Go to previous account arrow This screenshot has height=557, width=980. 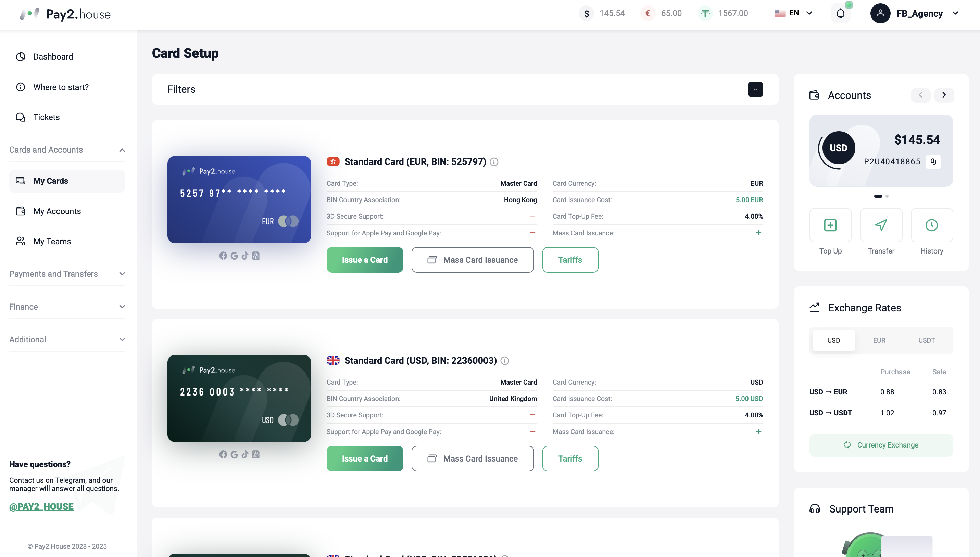[x=920, y=95]
